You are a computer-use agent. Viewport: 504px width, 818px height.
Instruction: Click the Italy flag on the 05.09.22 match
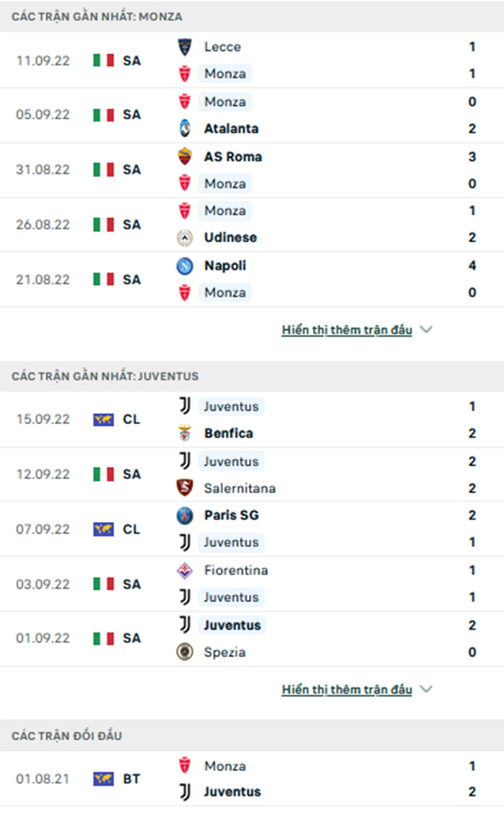coord(103,115)
